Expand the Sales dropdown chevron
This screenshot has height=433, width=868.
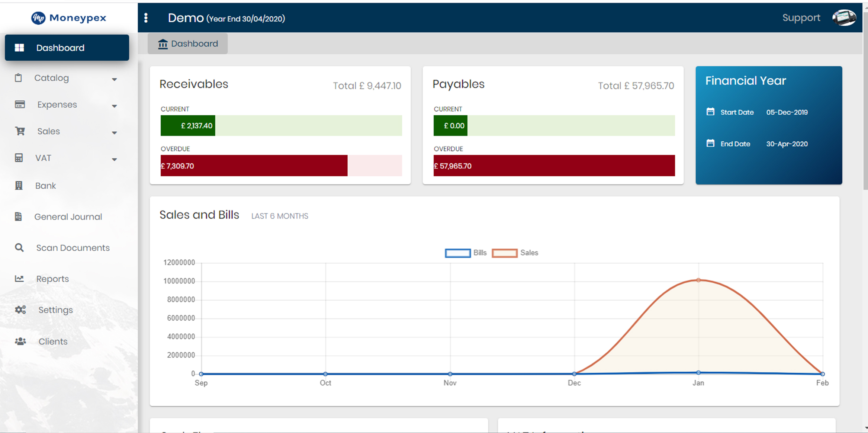click(114, 133)
